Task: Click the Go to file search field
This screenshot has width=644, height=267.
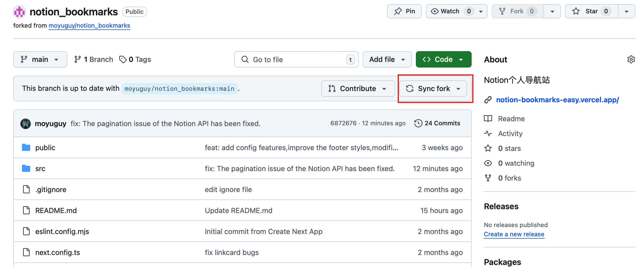Action: pos(296,59)
